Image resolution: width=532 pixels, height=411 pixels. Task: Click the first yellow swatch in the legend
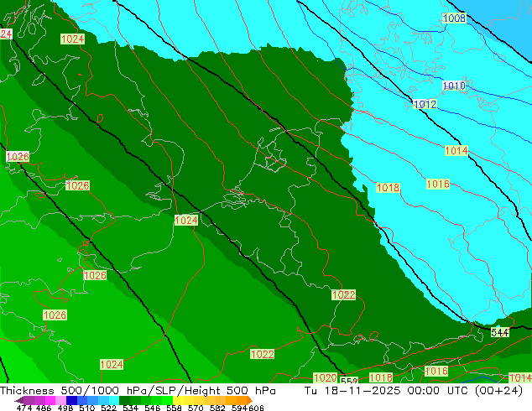(x=178, y=400)
